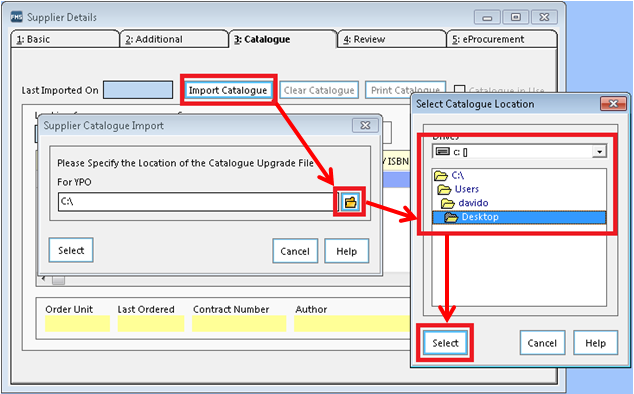The width and height of the screenshot is (634, 394).
Task: Click the Order Unit yellow field
Action: click(77, 324)
